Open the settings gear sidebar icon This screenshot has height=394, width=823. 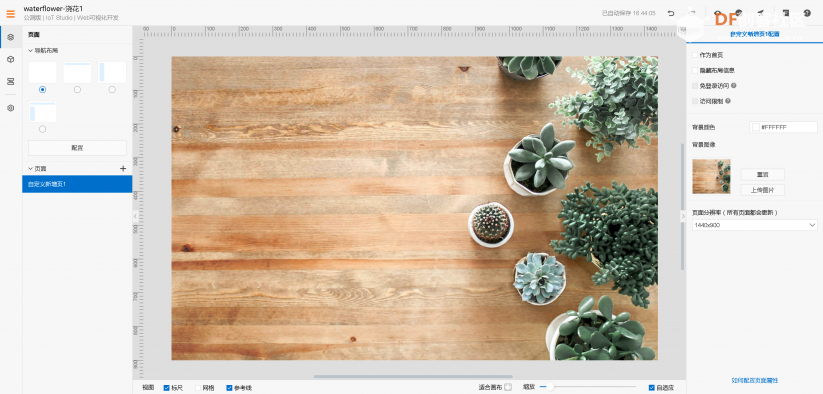pyautogui.click(x=10, y=108)
